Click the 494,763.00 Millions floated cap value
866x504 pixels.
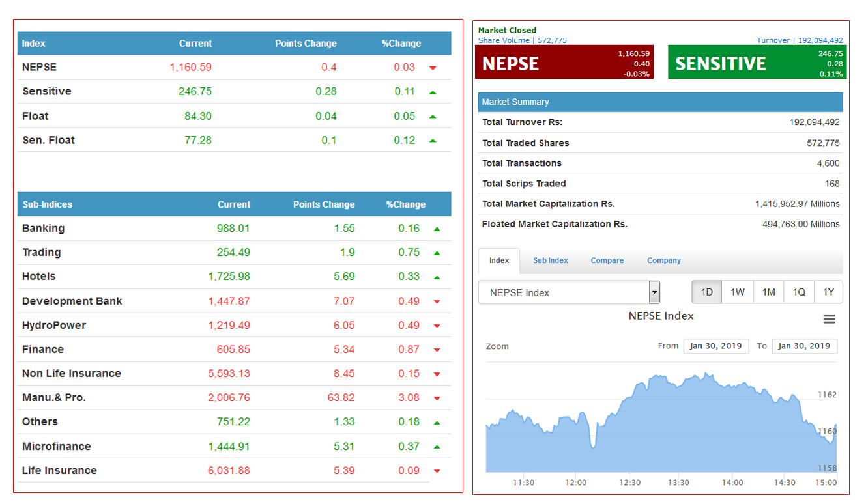[x=801, y=224]
